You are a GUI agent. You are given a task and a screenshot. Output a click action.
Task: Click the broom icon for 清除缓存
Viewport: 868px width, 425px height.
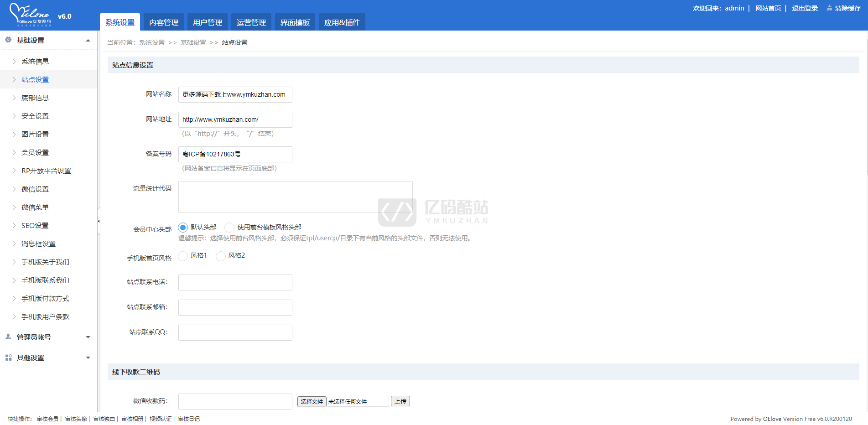tap(829, 8)
